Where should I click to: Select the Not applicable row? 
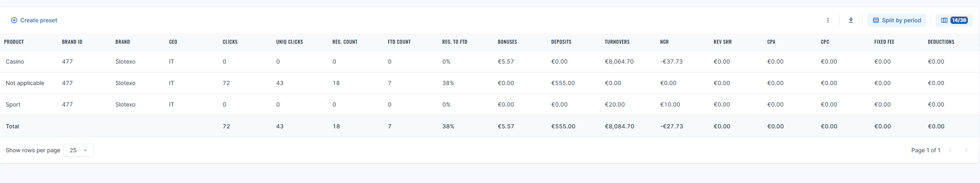25,83
